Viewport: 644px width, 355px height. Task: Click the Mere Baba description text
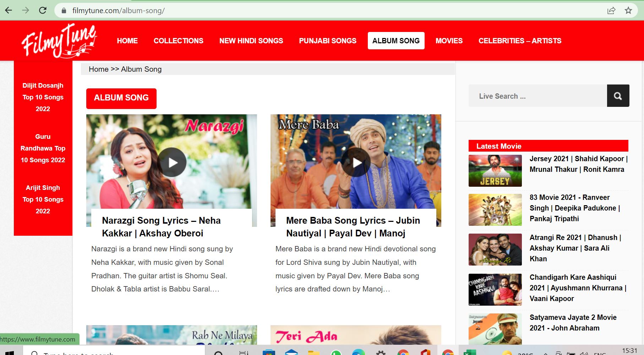[355, 269]
